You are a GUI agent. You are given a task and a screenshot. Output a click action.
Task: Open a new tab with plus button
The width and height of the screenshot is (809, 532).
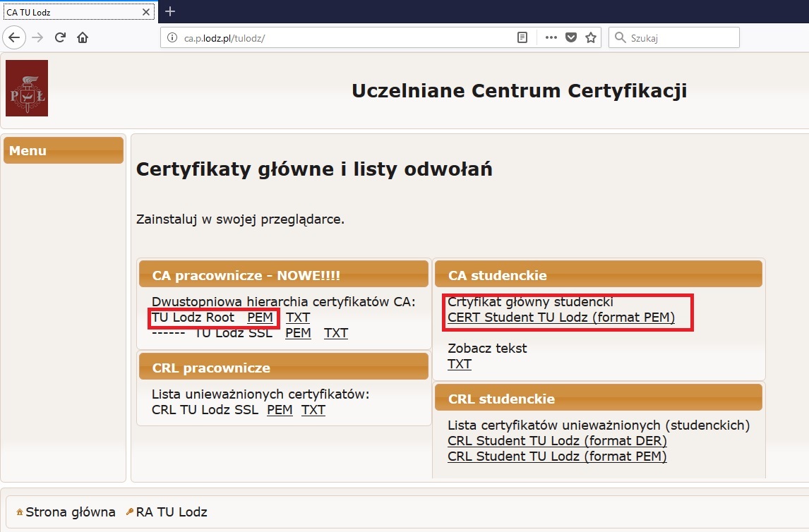(170, 11)
